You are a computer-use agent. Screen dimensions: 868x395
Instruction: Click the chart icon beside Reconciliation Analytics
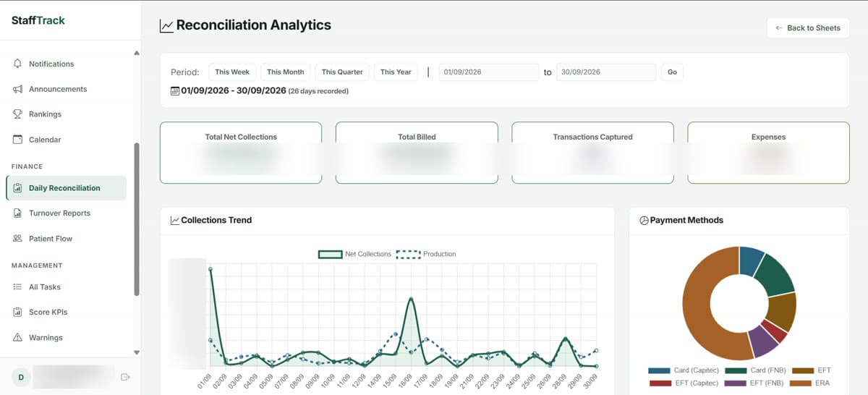click(166, 26)
